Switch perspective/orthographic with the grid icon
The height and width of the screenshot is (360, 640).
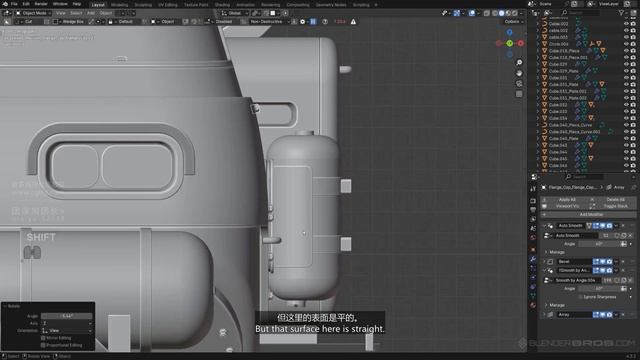coord(519,94)
